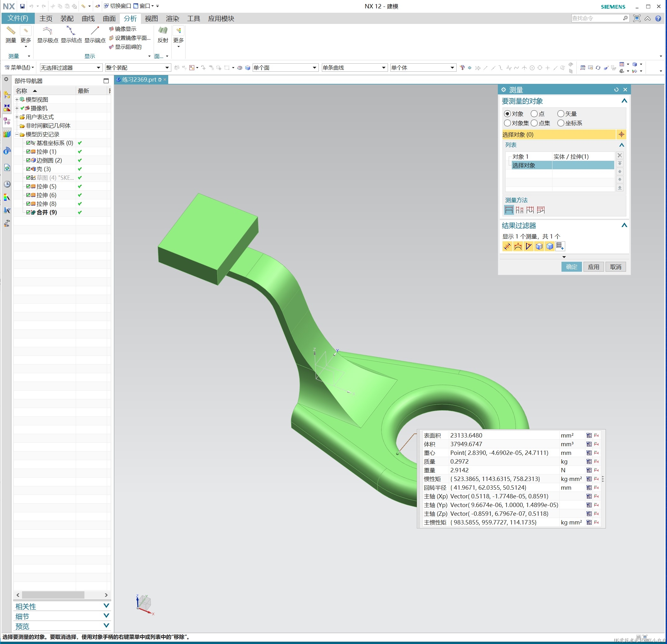Image resolution: width=667 pixels, height=644 pixels.
Task: Click the add-result-filter list icon
Action: coord(560,246)
